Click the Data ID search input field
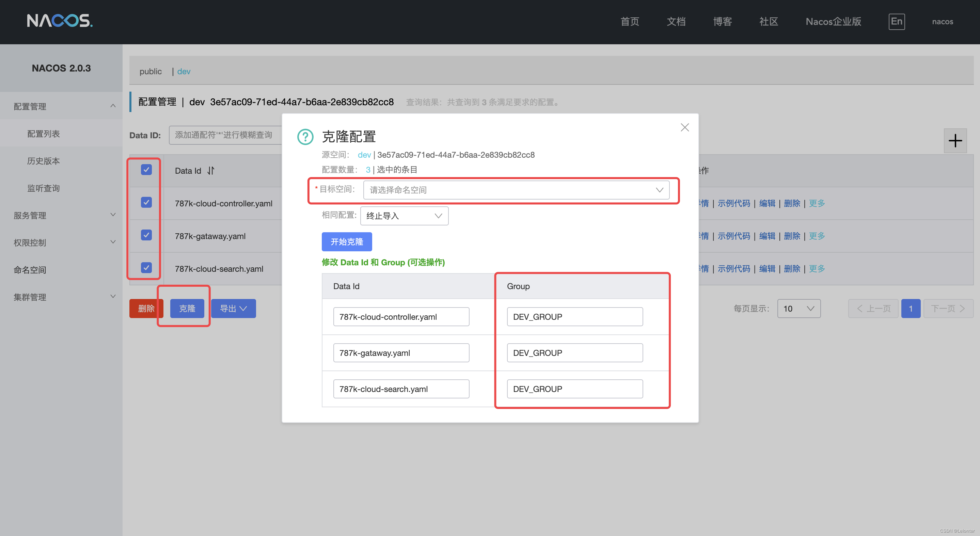 [x=225, y=135]
